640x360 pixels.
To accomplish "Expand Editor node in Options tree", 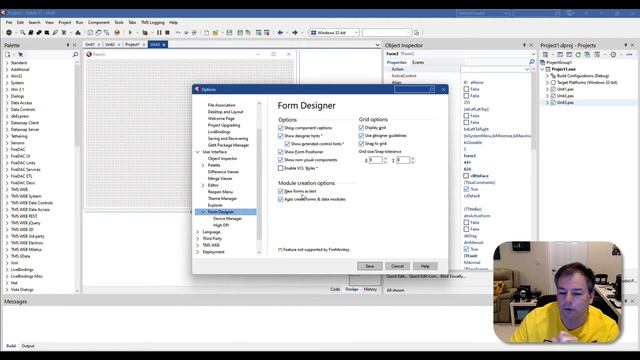I will (203, 185).
